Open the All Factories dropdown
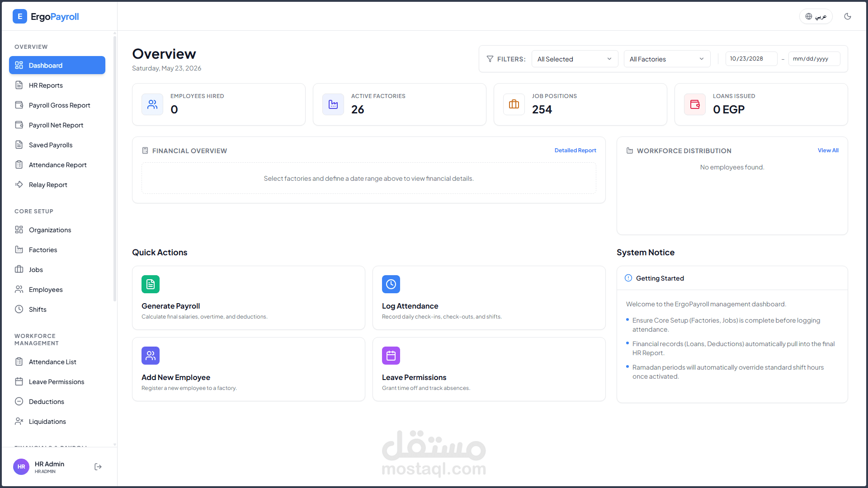 click(667, 59)
